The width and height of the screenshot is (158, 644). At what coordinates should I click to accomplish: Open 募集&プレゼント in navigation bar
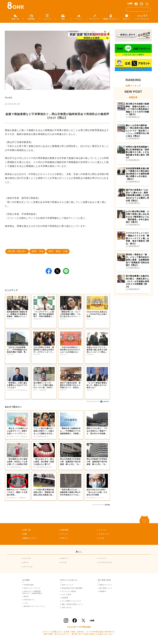(x=111, y=17)
